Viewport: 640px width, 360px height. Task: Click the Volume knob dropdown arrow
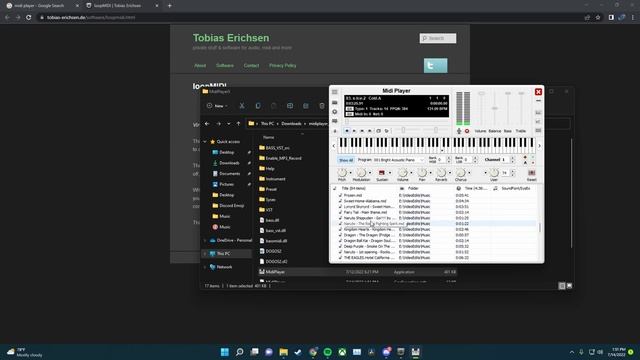click(411, 173)
